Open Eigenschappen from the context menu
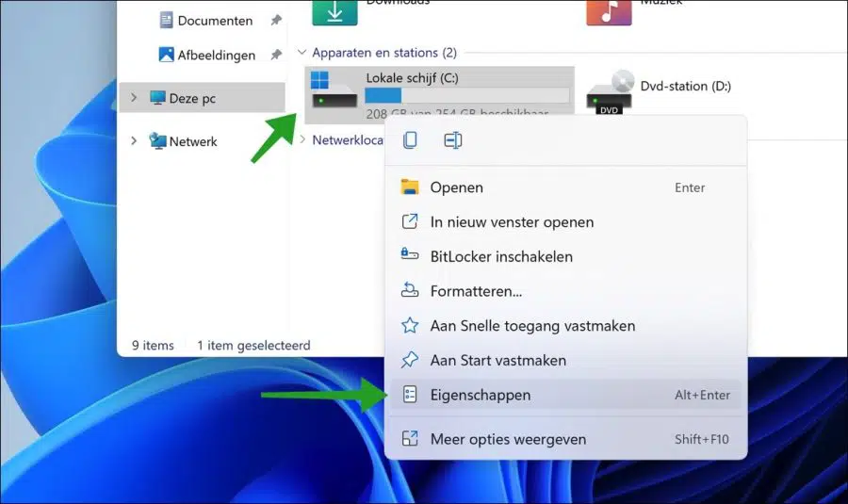This screenshot has height=504, width=848. (565, 396)
